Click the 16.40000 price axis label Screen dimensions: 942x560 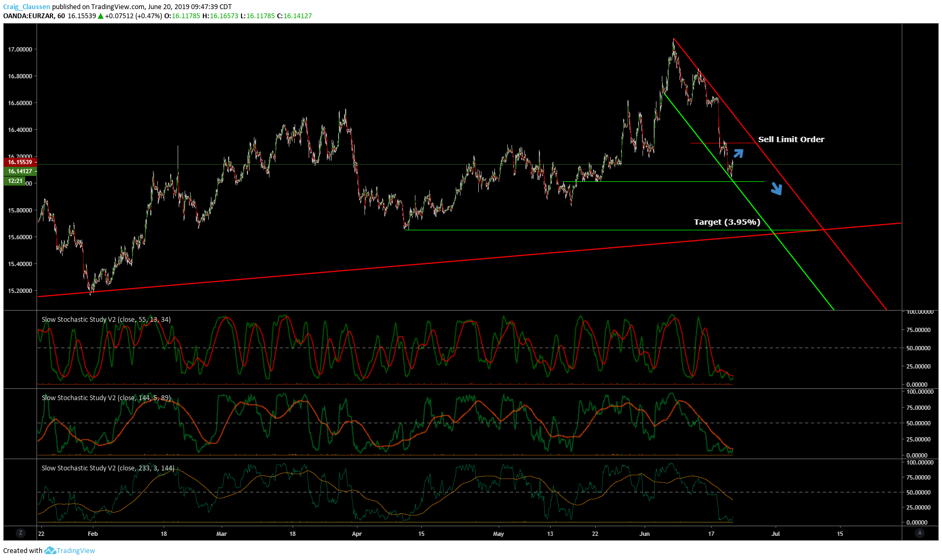tap(20, 130)
